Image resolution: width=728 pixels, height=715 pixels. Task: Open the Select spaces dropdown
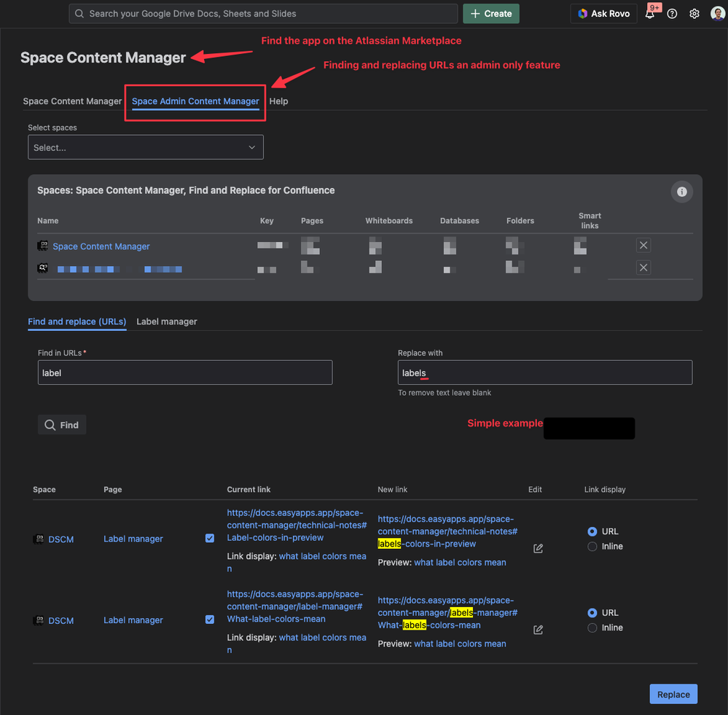coord(145,147)
